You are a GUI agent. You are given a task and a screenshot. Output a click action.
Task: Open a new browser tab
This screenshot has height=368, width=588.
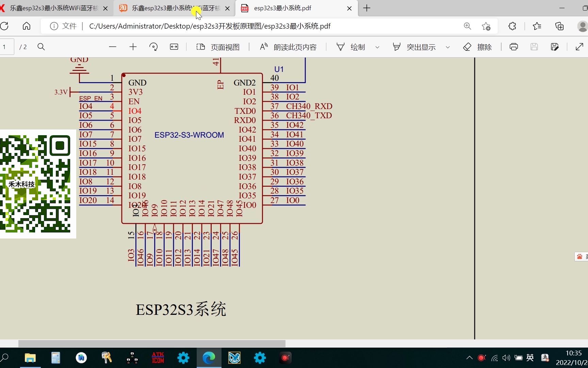point(367,8)
